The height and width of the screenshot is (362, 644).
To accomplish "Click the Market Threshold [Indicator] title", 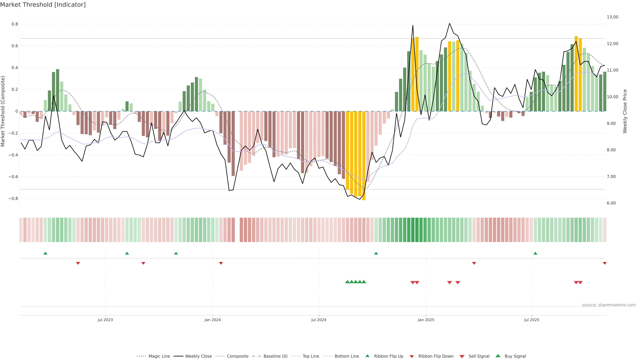I will pyautogui.click(x=43, y=5).
